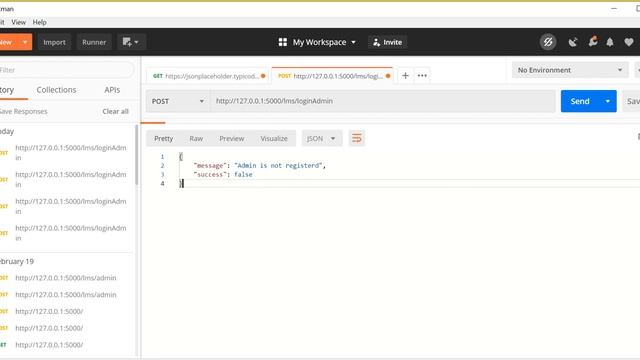Toggle the wrap lines icon
The height and width of the screenshot is (360, 640).
point(356,138)
